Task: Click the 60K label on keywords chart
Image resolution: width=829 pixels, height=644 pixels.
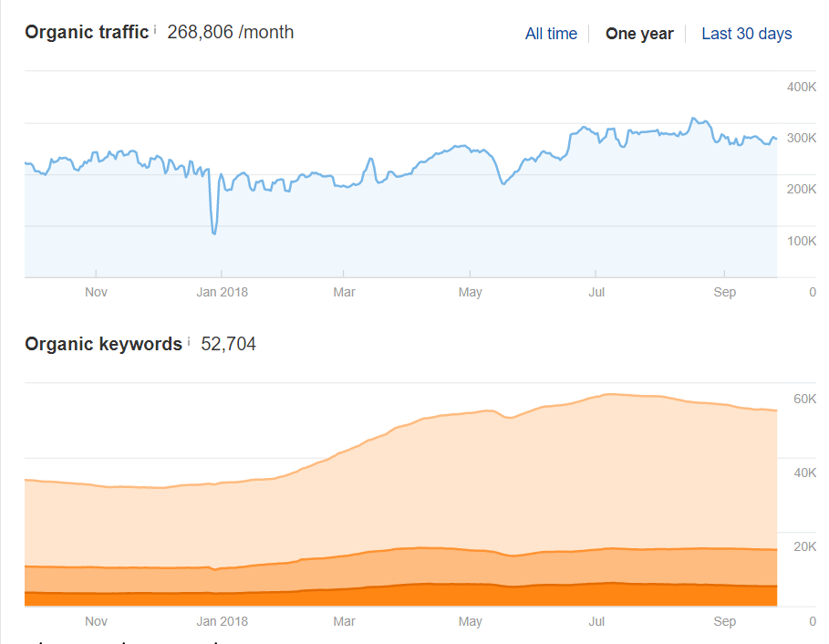Action: click(x=804, y=399)
